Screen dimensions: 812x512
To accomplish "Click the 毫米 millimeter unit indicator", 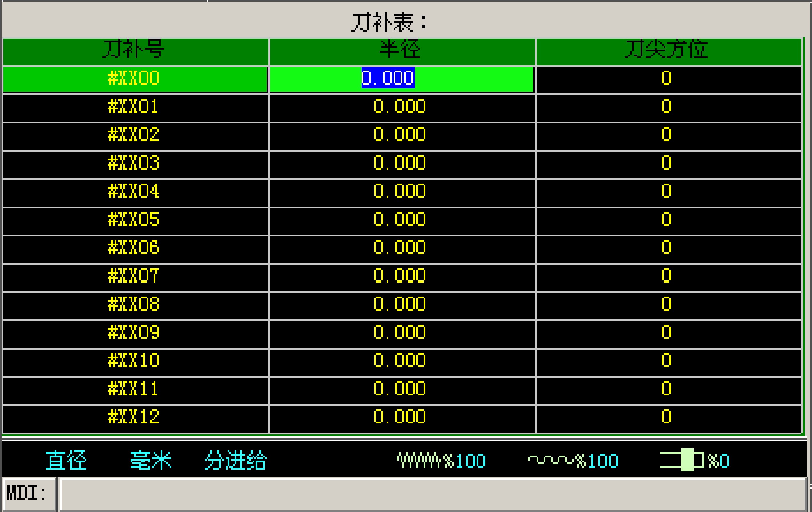I will (x=151, y=461).
